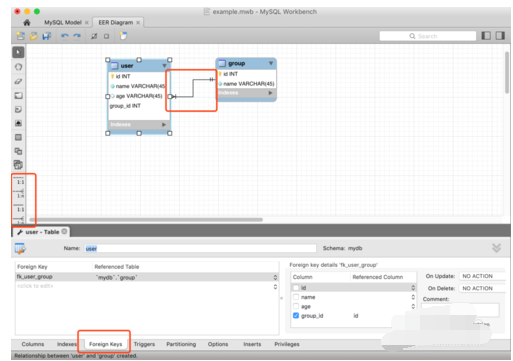Open an existing model file

coord(34,36)
